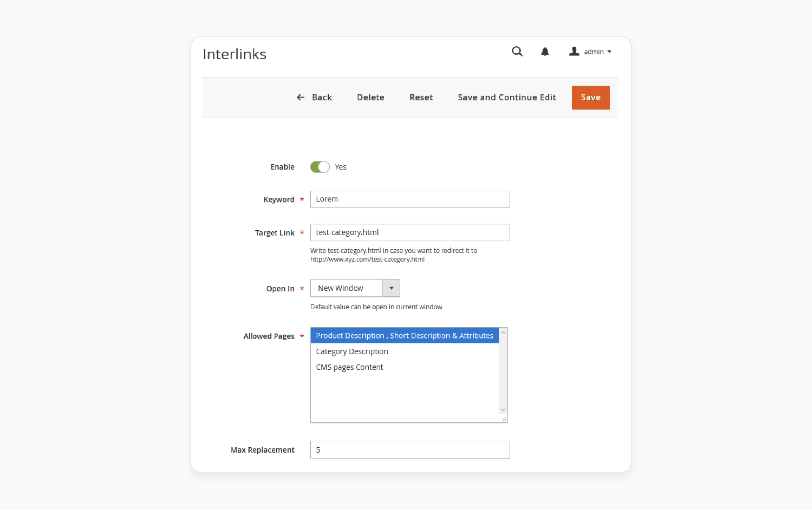Click the orange Save button
Image resolution: width=812 pixels, height=510 pixels.
(x=590, y=97)
